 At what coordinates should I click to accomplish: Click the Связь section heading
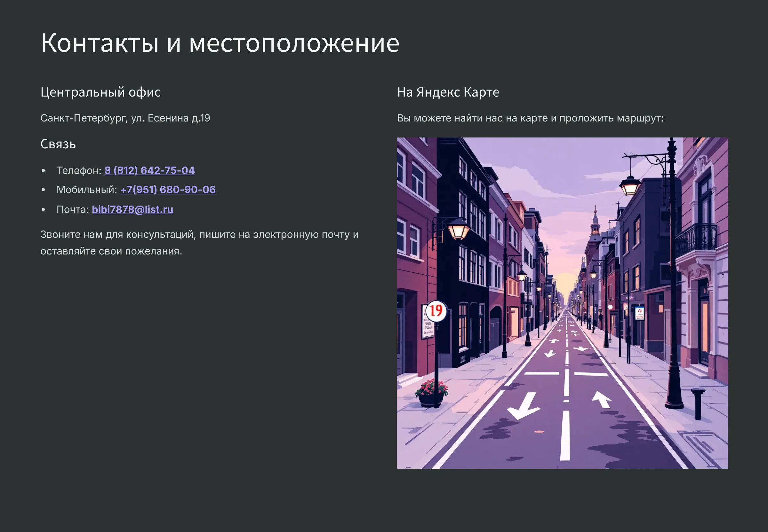click(59, 144)
